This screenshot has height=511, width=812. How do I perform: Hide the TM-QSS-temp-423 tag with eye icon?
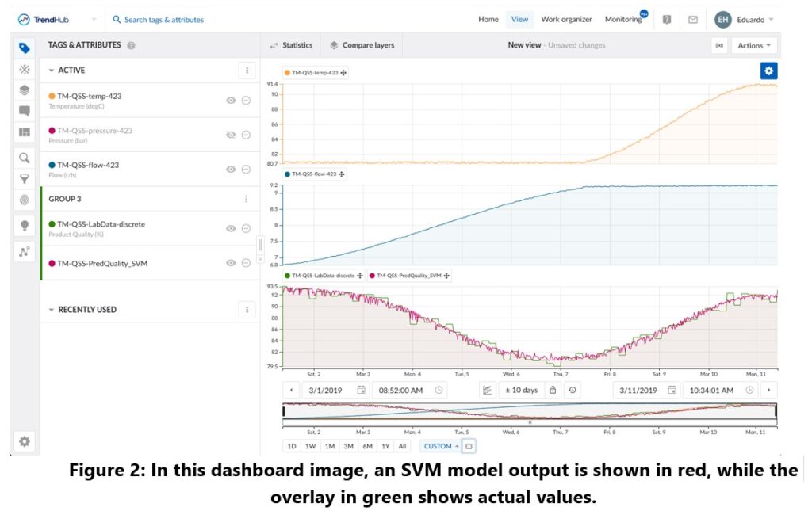click(231, 101)
